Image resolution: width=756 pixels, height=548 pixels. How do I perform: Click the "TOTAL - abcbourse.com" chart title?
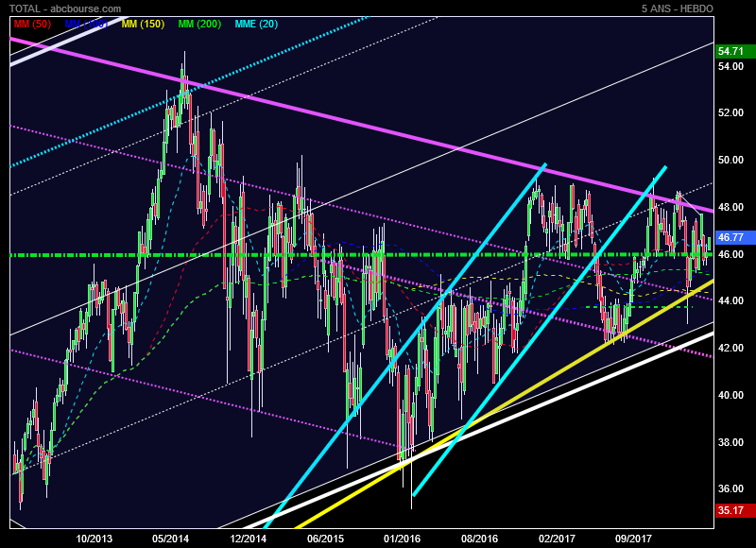(x=65, y=9)
